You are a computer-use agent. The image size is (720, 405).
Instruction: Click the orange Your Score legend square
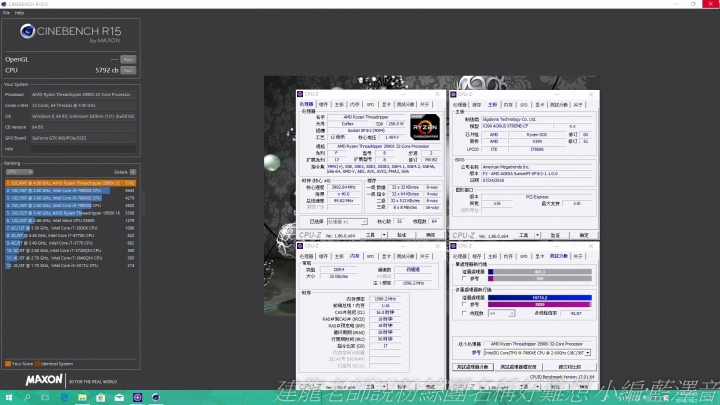[x=8, y=364]
